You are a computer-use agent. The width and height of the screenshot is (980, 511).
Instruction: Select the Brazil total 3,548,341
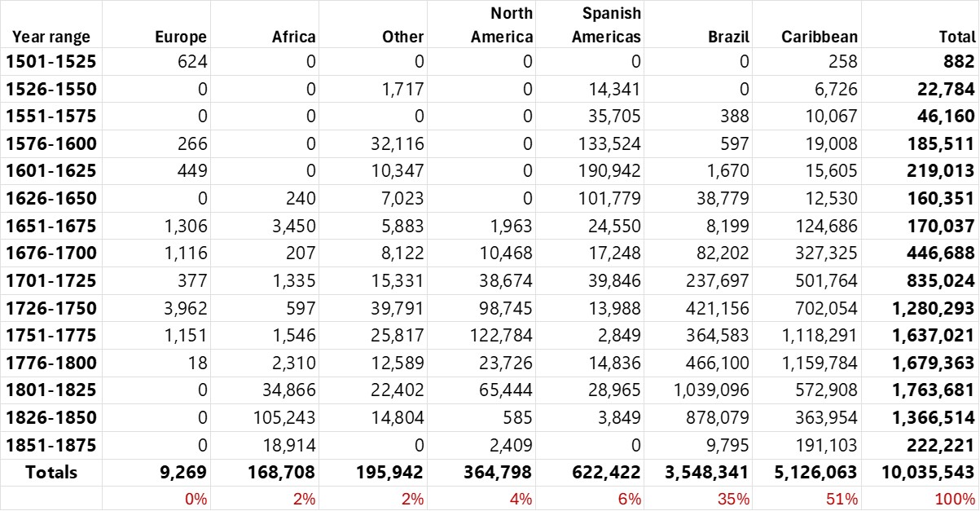698,472
